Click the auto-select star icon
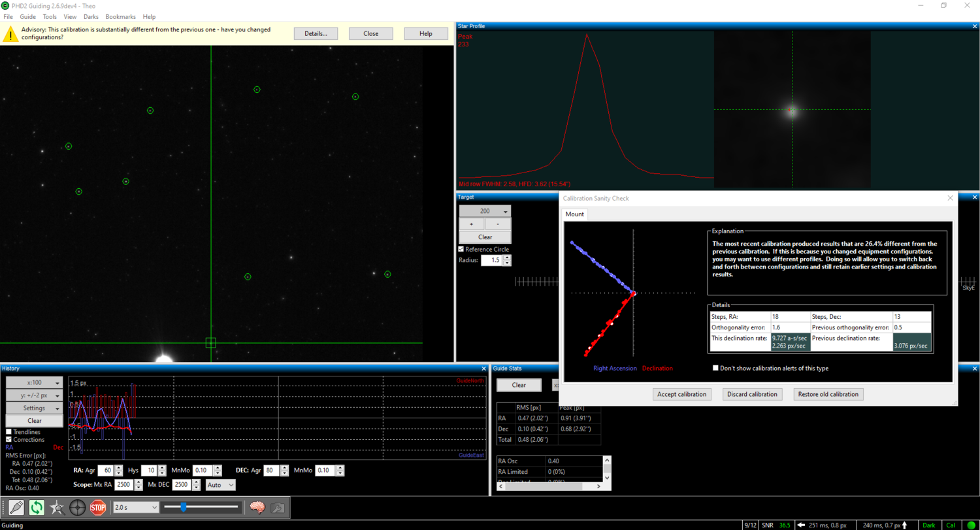 click(x=57, y=507)
